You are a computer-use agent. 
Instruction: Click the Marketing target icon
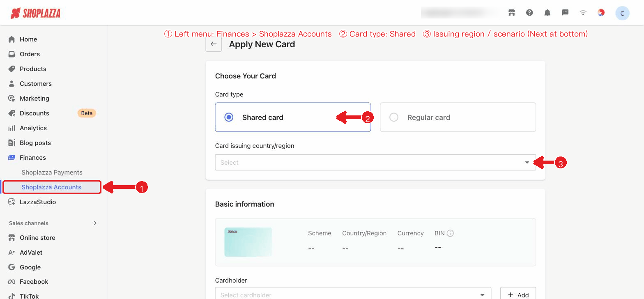[11, 99]
